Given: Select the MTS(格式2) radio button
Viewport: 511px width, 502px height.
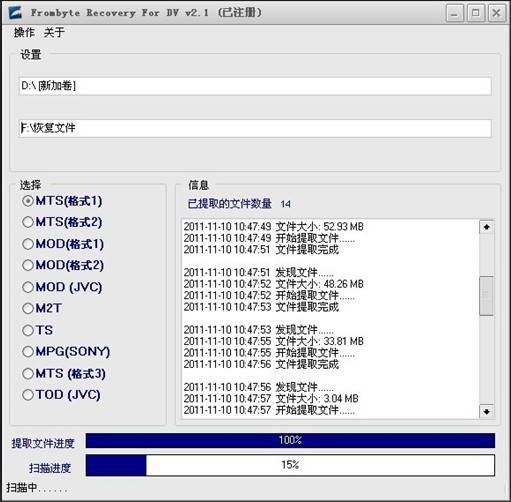Looking at the screenshot, I should (x=28, y=222).
